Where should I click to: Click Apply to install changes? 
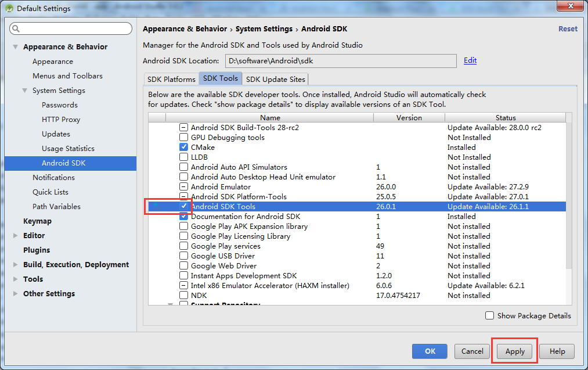(514, 351)
